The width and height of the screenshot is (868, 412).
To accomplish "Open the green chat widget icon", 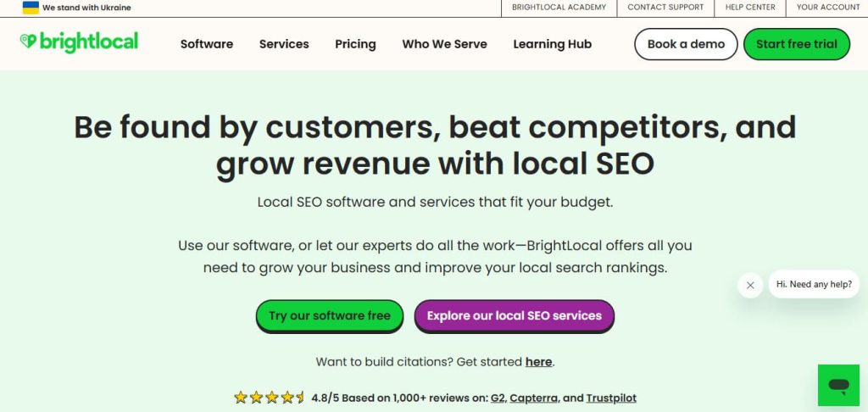I will coord(838,386).
